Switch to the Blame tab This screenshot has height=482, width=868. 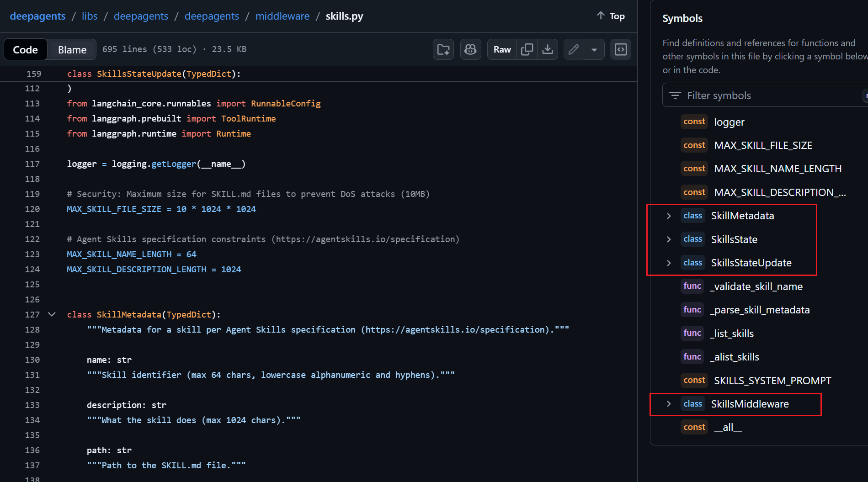(71, 49)
